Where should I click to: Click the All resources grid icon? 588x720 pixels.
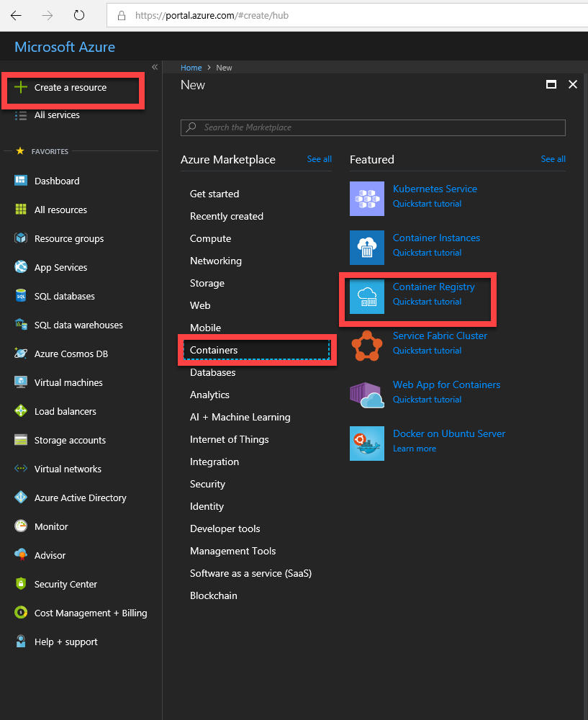pos(21,210)
